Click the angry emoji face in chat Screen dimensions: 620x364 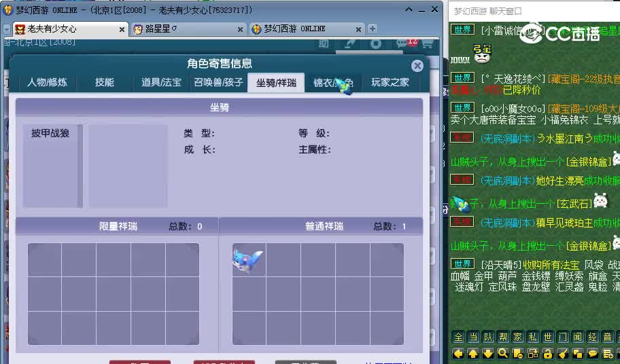click(481, 54)
